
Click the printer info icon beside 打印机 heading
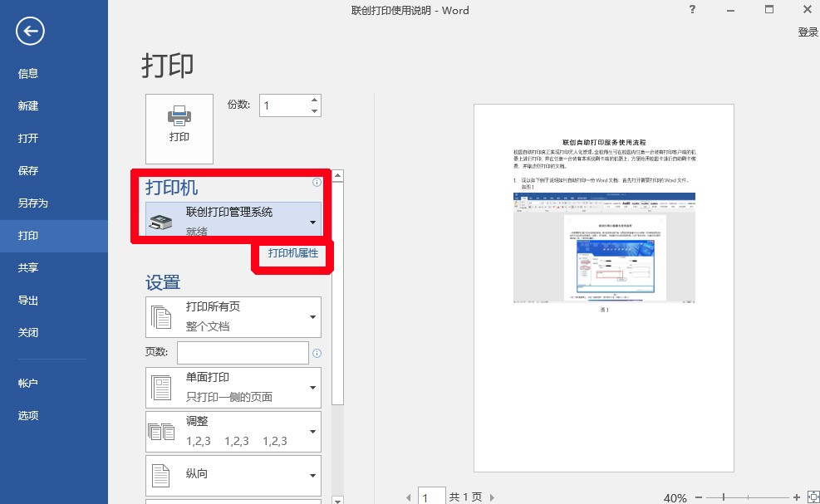click(x=317, y=183)
